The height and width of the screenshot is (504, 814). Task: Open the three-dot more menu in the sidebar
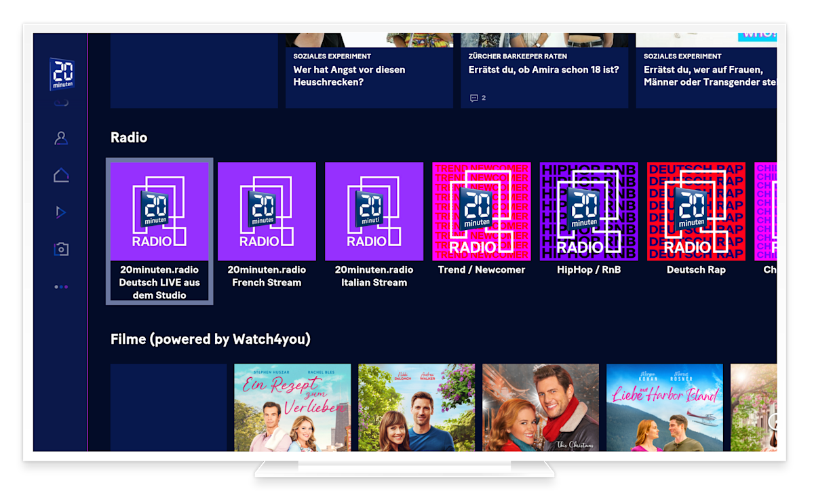(x=61, y=287)
